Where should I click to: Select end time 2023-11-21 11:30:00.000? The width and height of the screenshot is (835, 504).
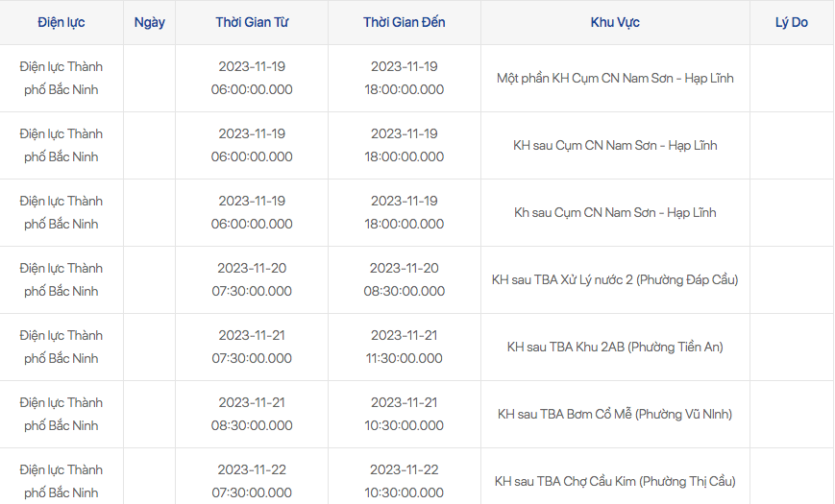pyautogui.click(x=404, y=347)
